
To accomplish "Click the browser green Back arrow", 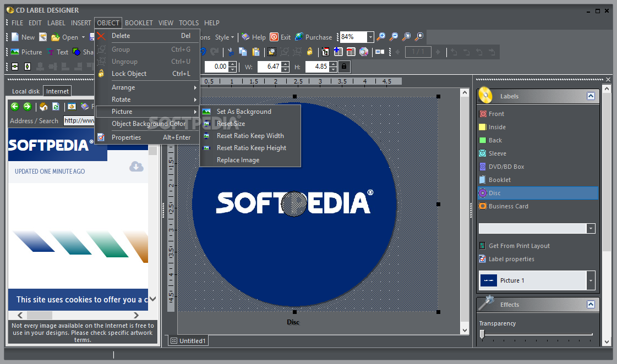I will (x=15, y=107).
